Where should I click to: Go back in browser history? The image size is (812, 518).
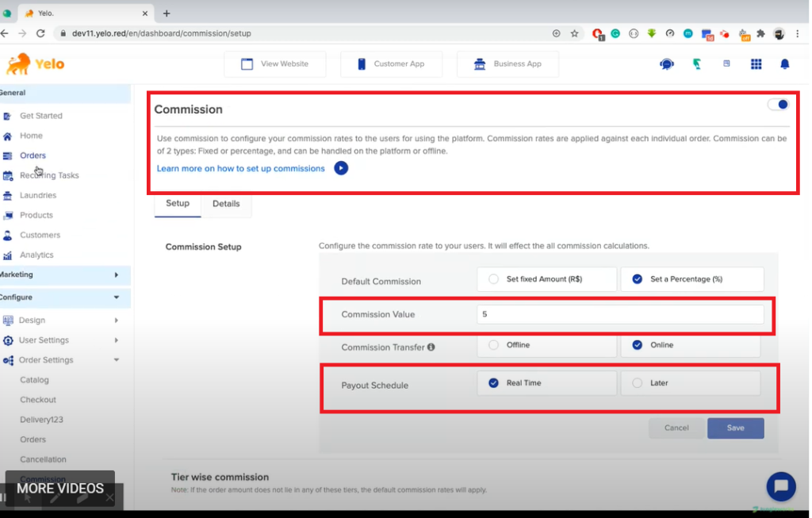5,33
